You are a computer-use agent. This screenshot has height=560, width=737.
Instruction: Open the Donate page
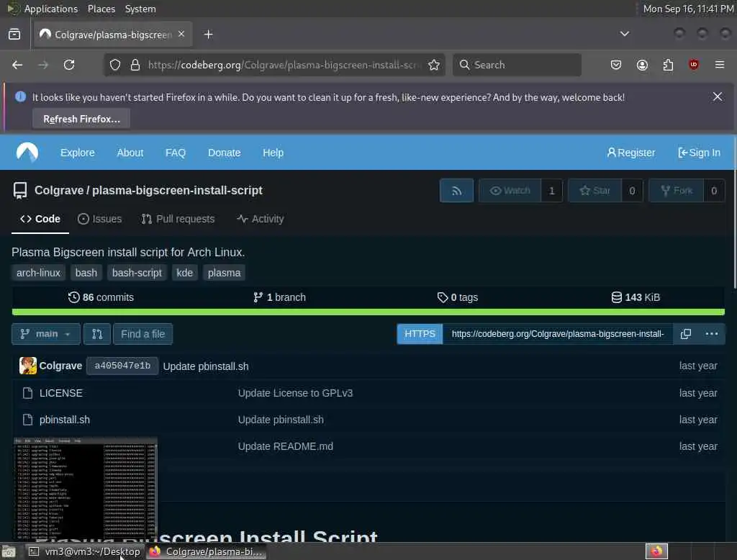tap(225, 153)
